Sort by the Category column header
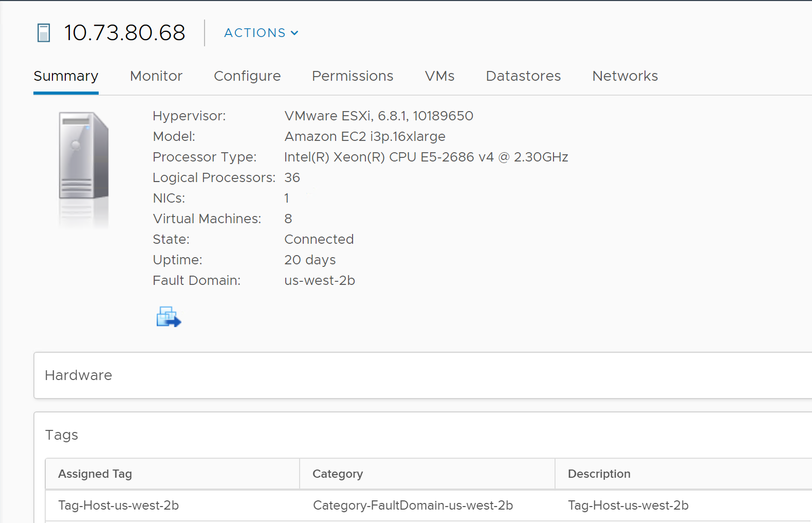 [x=338, y=474]
